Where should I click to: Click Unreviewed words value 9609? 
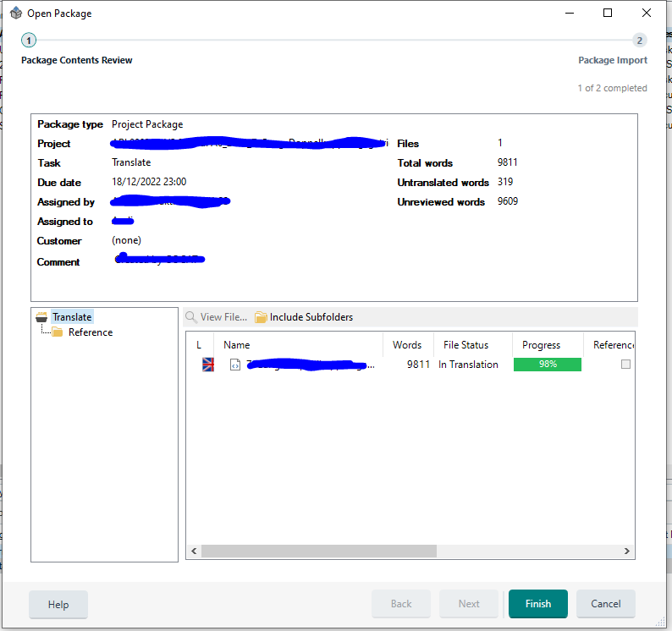click(x=508, y=201)
